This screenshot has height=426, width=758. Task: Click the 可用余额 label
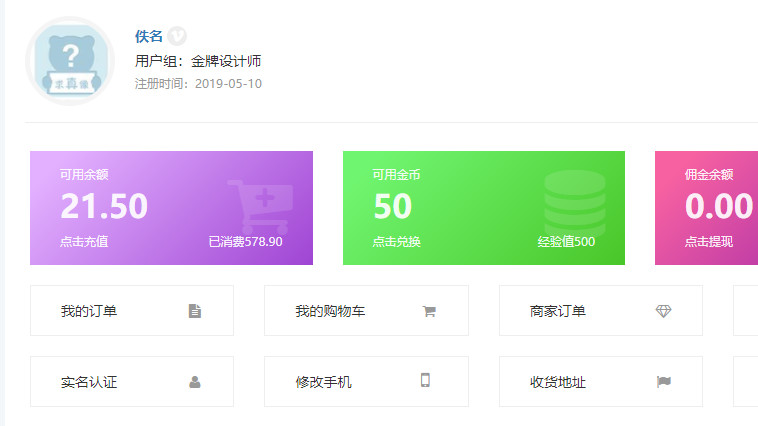pos(84,175)
